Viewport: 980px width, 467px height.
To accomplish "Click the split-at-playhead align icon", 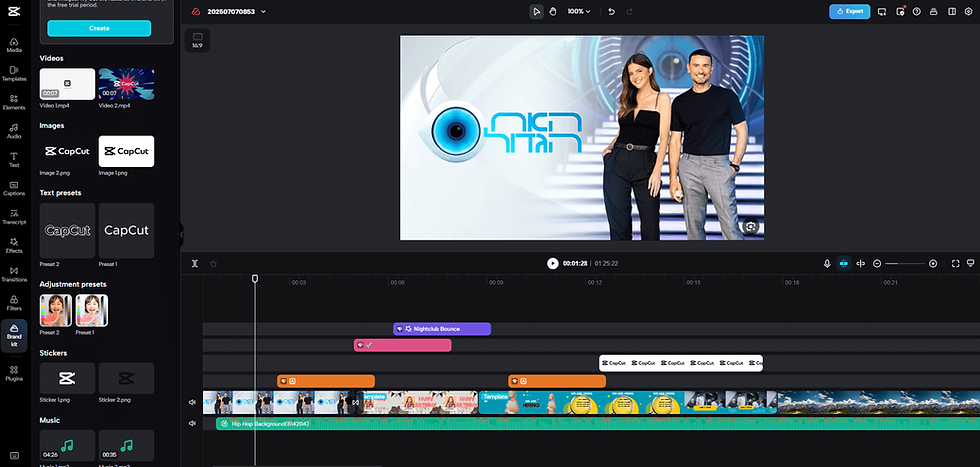I will pos(861,264).
